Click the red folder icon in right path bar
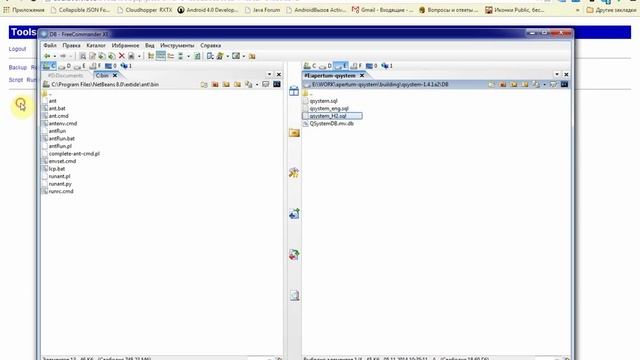The image size is (640, 360). coord(502,84)
